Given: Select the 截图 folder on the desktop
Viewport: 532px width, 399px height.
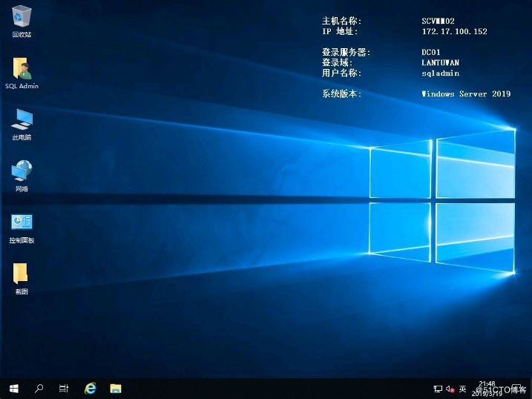Looking at the screenshot, I should (x=21, y=279).
